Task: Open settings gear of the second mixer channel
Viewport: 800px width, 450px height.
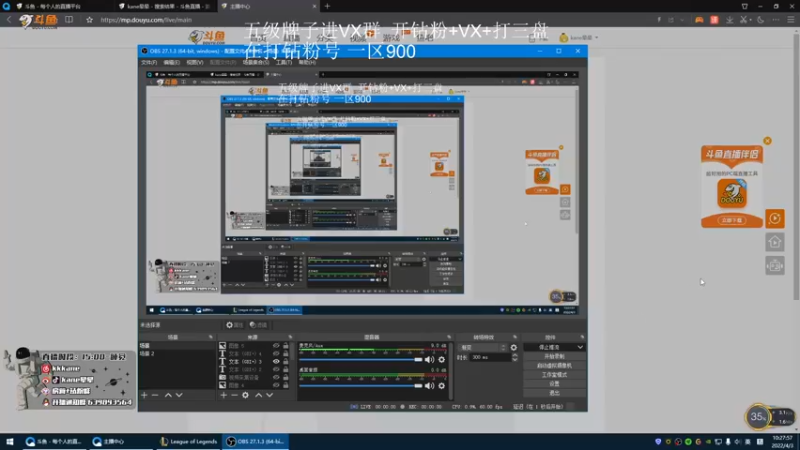Action: click(442, 386)
